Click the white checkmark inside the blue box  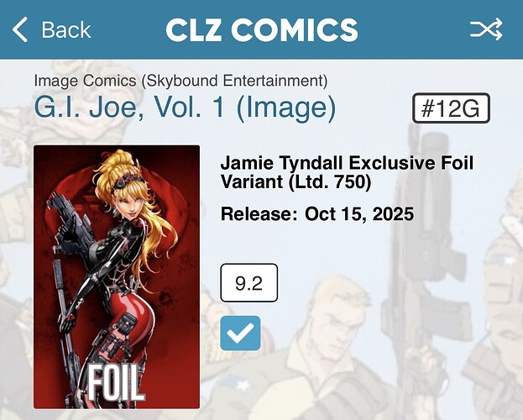point(240,333)
